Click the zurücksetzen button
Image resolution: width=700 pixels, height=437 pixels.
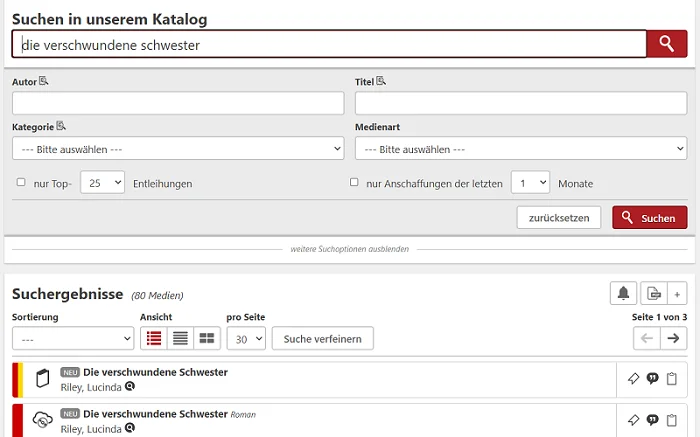click(x=559, y=217)
